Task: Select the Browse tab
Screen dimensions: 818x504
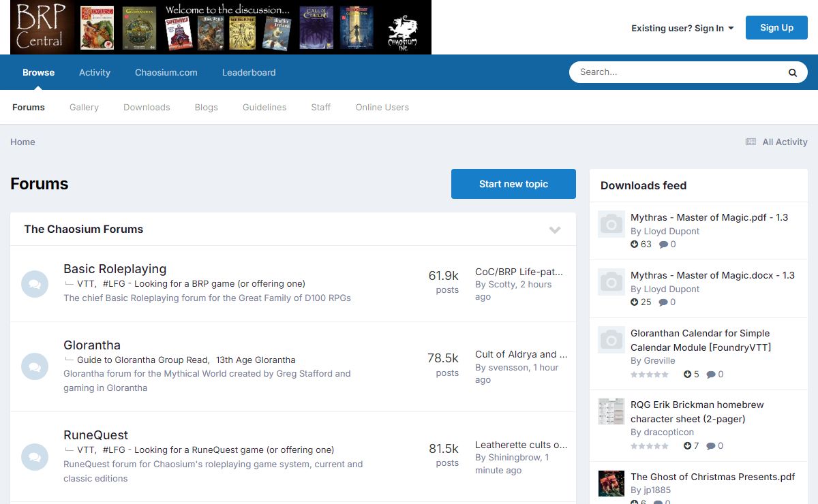Action: click(x=38, y=72)
